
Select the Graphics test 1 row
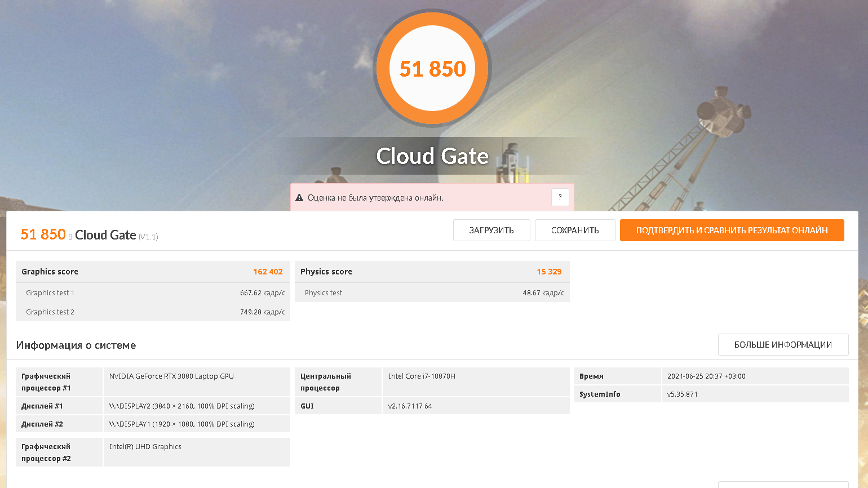153,292
